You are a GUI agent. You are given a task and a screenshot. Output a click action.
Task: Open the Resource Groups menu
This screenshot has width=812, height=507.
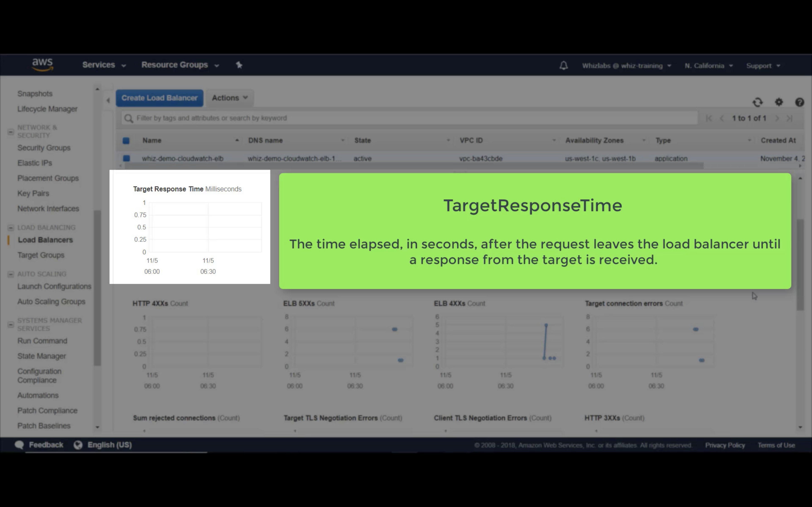tap(180, 65)
